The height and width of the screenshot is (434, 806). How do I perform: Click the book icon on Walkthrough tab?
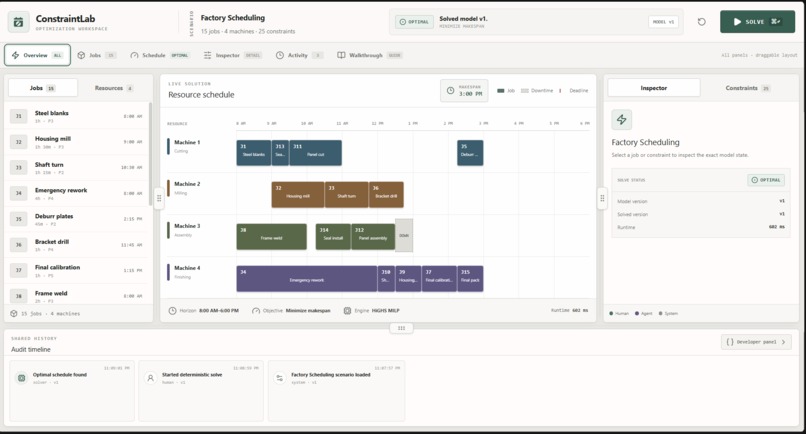(341, 55)
